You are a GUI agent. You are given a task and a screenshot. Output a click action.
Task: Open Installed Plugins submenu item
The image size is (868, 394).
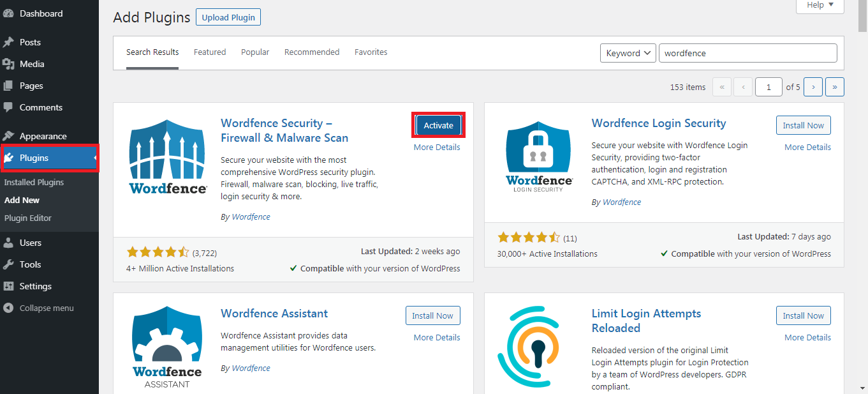coord(34,182)
